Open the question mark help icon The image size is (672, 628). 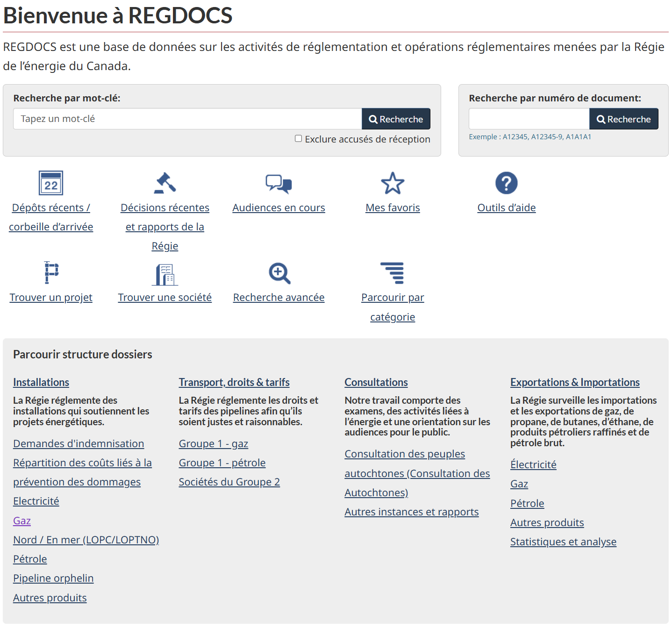point(507,183)
